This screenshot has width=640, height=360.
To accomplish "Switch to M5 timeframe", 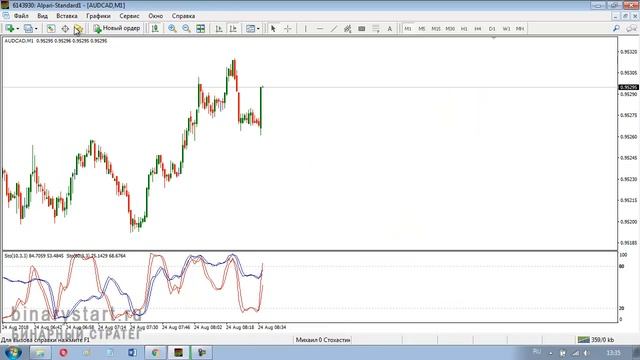I will tap(422, 29).
